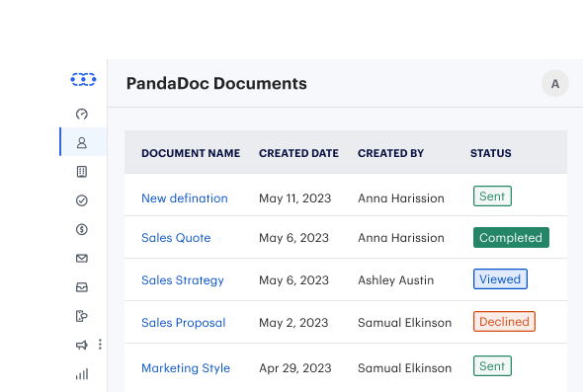Click the CREATED DATE column header
Viewport: 583px width, 392px height.
pyautogui.click(x=298, y=153)
